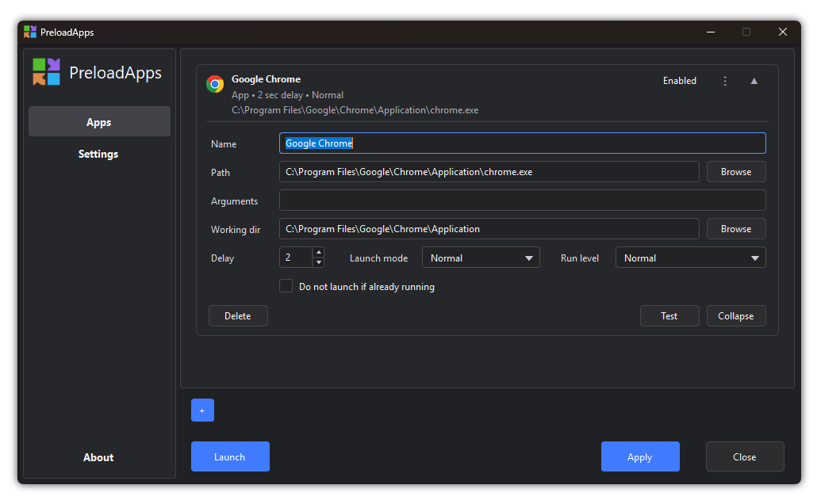
Task: Open the Settings section
Action: click(x=98, y=154)
